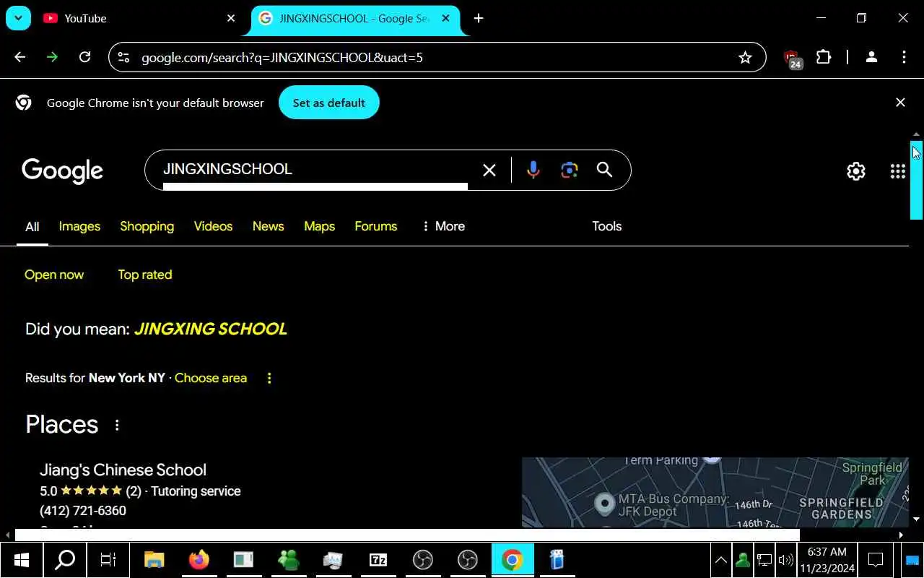Viewport: 924px width, 578px height.
Task: Open the places map thumbnail
Action: click(x=715, y=492)
